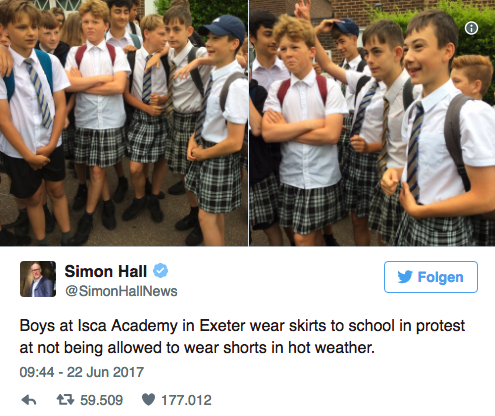
Task: Follow the account via the Folgen button
Action: click(x=431, y=277)
